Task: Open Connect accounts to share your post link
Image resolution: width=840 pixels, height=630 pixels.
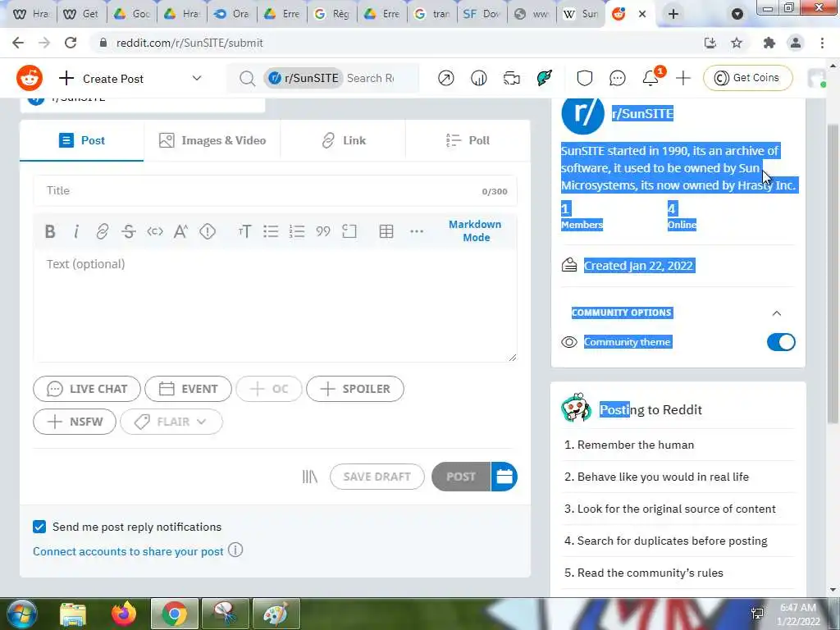Action: (128, 551)
